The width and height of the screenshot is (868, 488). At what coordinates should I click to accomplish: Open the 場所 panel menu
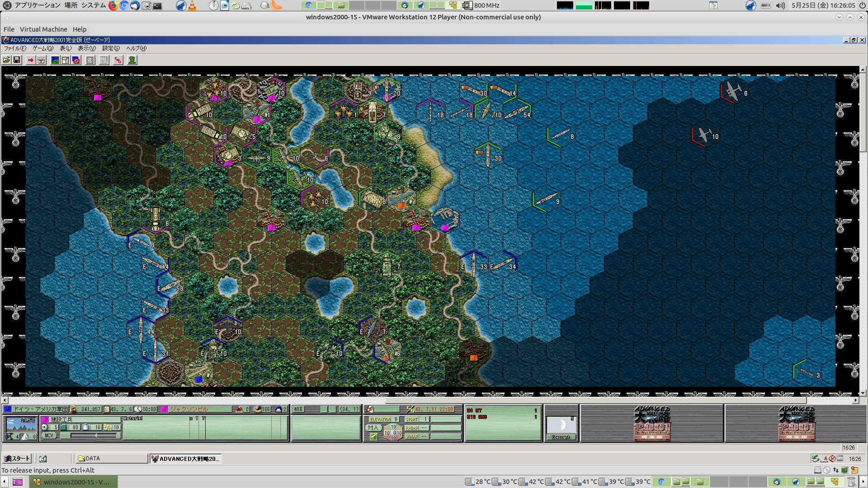[x=71, y=5]
